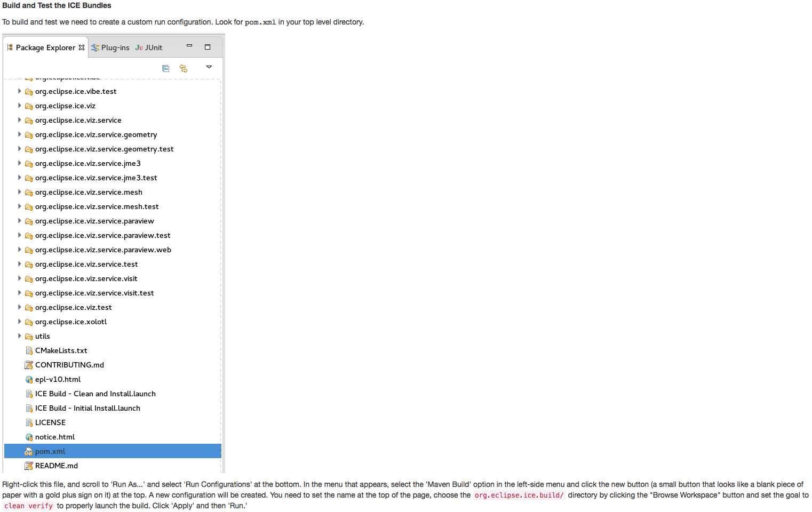Click the notice.html globe icon
The width and height of the screenshot is (812, 512).
point(29,437)
